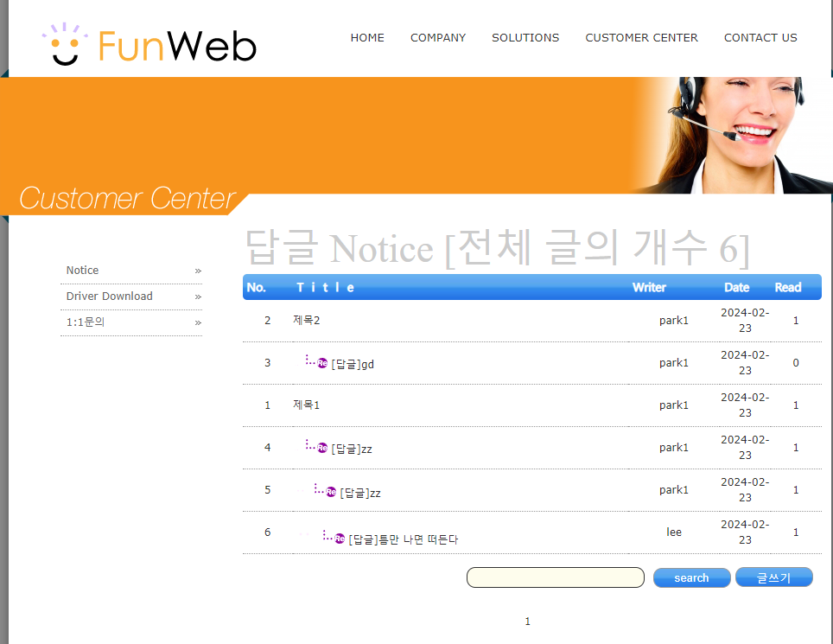Screen dimensions: 833x644
Task: Click the Writer column header
Action: [649, 288]
